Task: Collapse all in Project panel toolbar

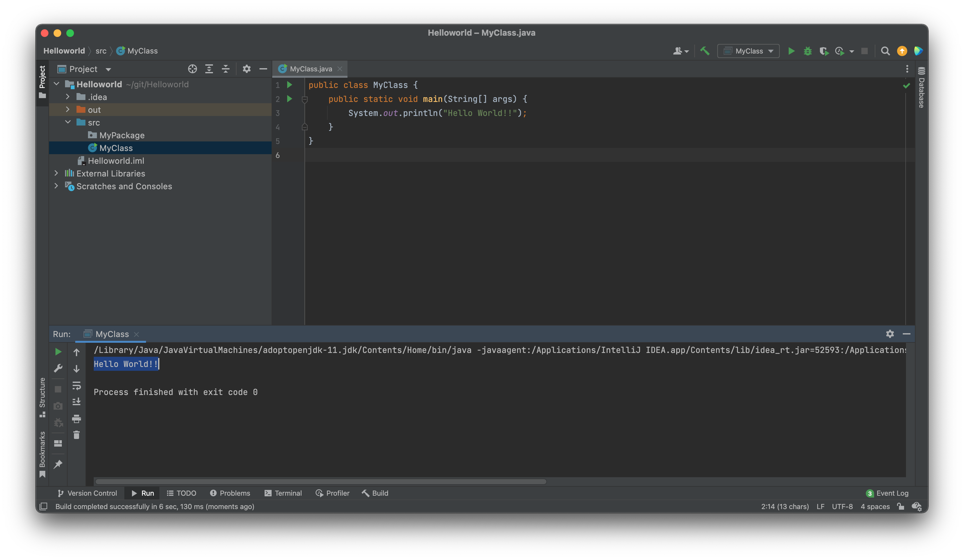Action: pyautogui.click(x=226, y=69)
